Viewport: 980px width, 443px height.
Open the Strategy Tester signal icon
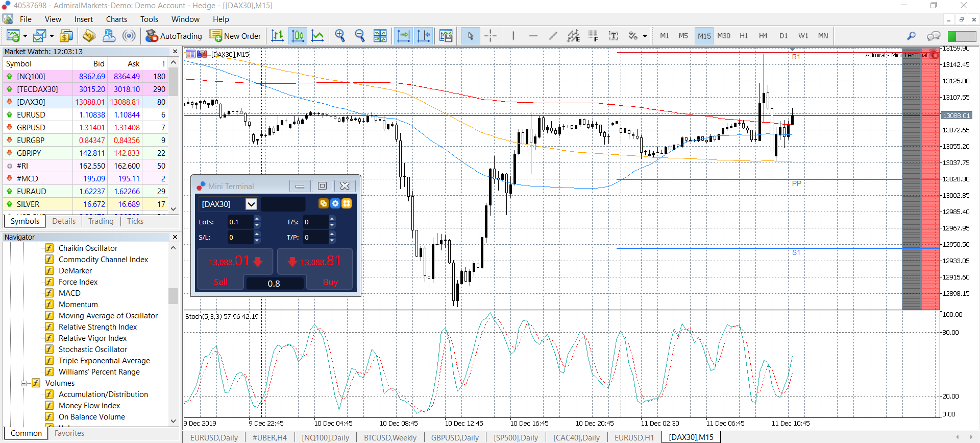[x=129, y=36]
